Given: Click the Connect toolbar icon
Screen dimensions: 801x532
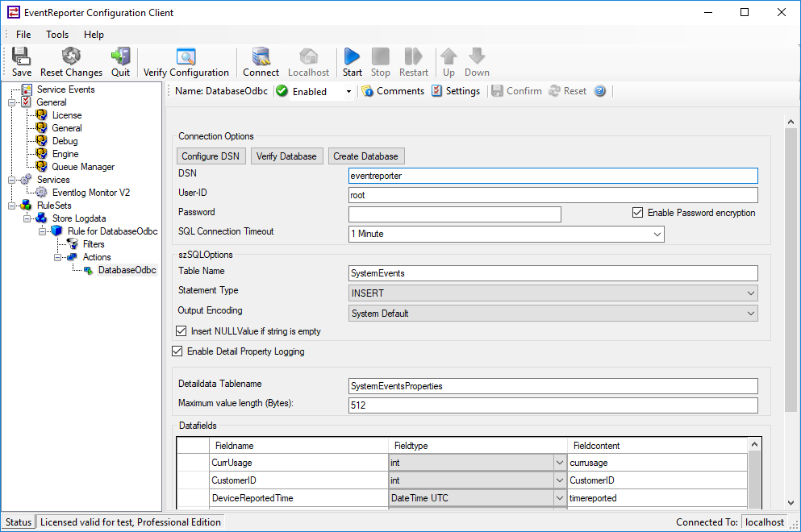Looking at the screenshot, I should (x=261, y=56).
